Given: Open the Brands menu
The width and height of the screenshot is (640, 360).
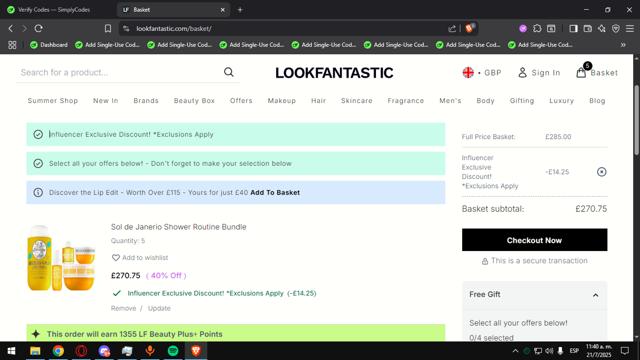Looking at the screenshot, I should point(146,100).
